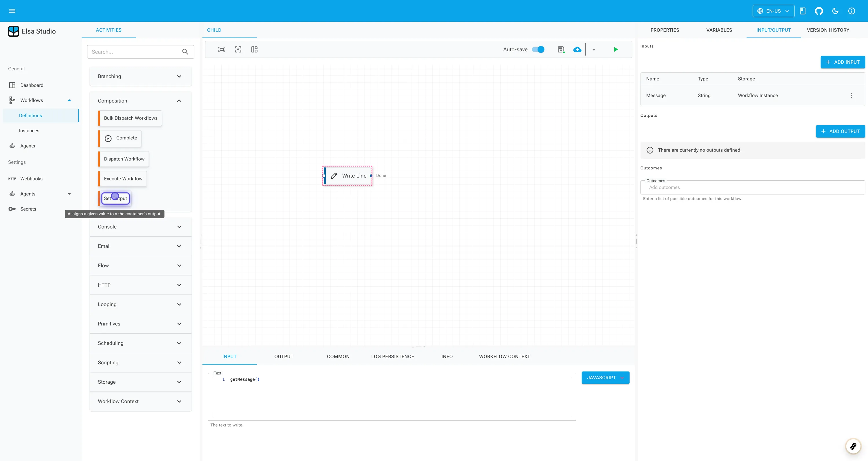Switch to the VARIABLES tab
Image resolution: width=868 pixels, height=461 pixels.
coord(719,30)
